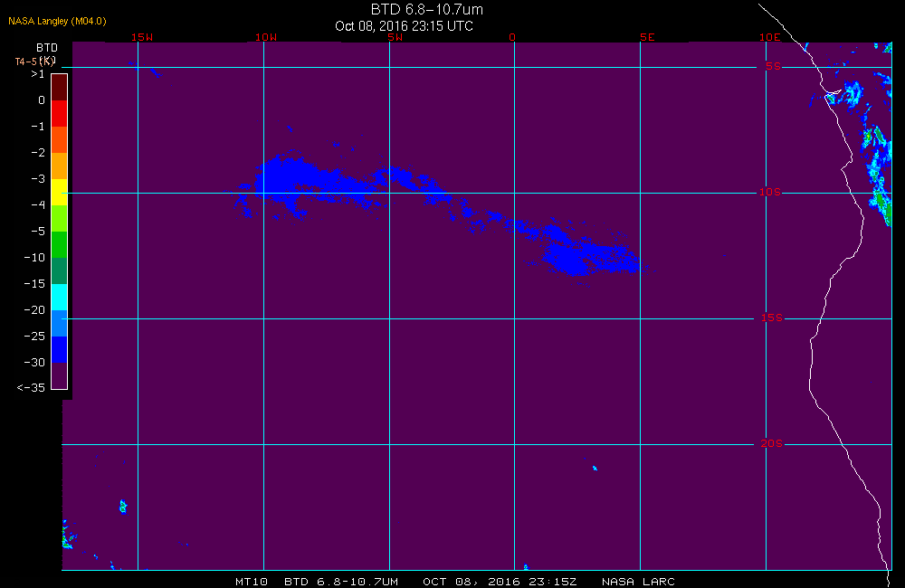This screenshot has height=588, width=905.
Task: Click the '10W' longitude label
Action: [x=266, y=37]
